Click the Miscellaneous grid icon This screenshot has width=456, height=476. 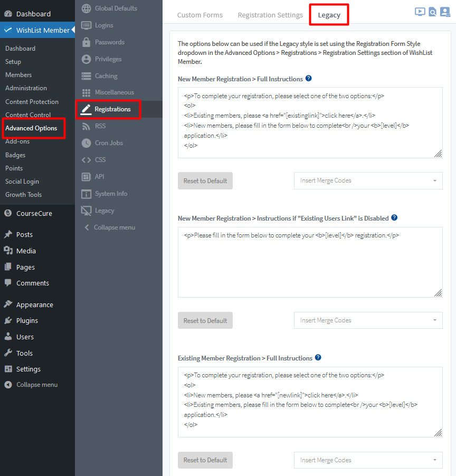coord(86,92)
